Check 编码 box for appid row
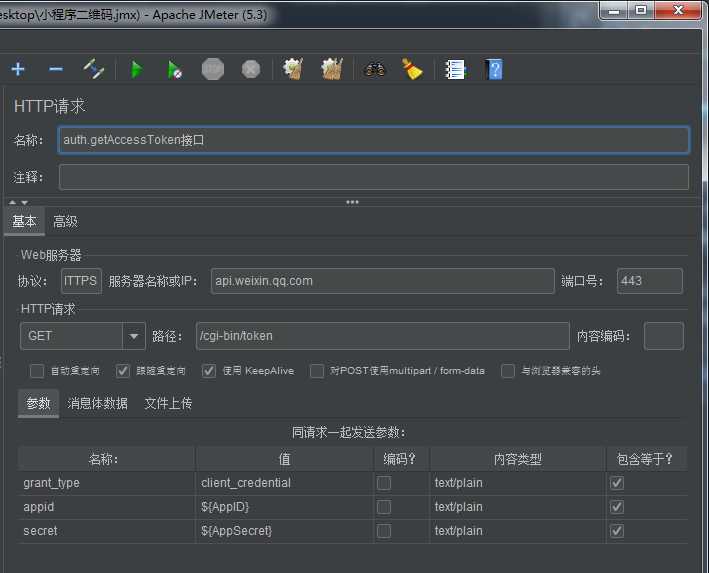 (384, 507)
